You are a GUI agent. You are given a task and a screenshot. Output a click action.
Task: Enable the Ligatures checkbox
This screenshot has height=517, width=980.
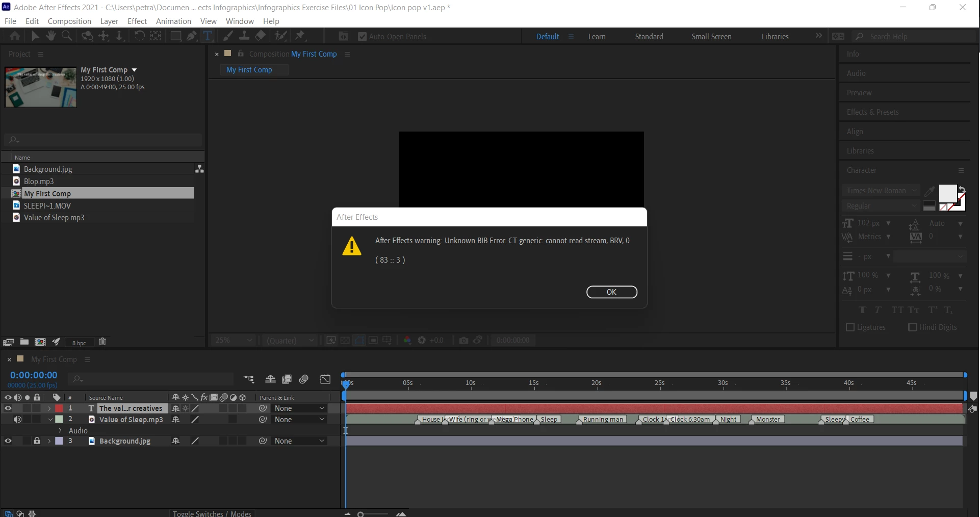pyautogui.click(x=850, y=327)
